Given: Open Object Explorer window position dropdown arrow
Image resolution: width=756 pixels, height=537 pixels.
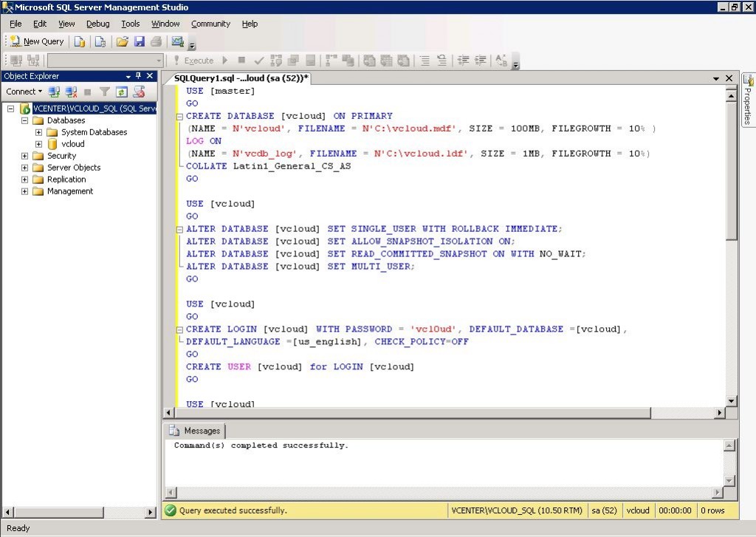Looking at the screenshot, I should click(x=128, y=76).
